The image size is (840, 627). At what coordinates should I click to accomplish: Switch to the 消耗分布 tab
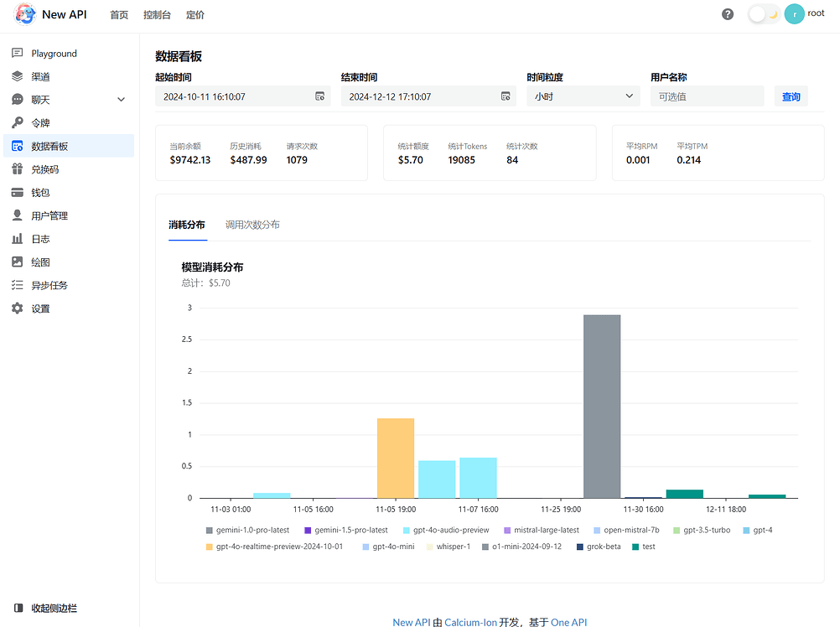[x=187, y=225]
